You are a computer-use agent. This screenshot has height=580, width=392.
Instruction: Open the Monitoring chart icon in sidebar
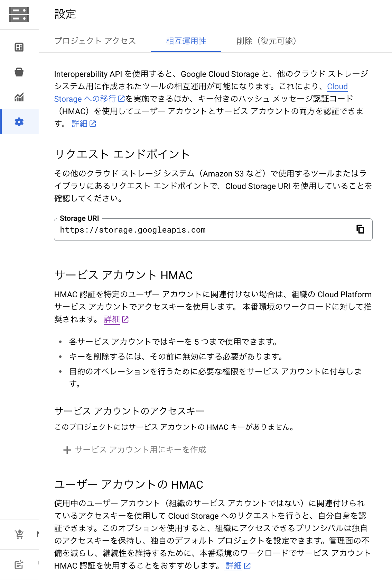click(19, 97)
